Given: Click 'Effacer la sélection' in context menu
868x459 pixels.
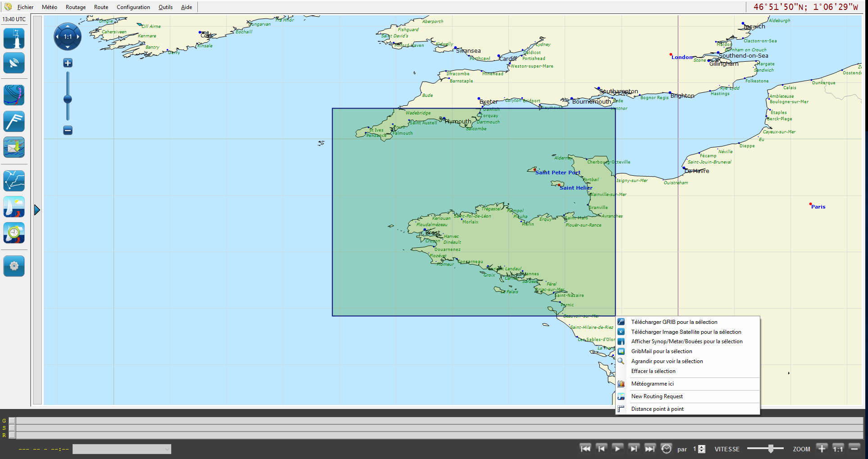Looking at the screenshot, I should point(653,371).
